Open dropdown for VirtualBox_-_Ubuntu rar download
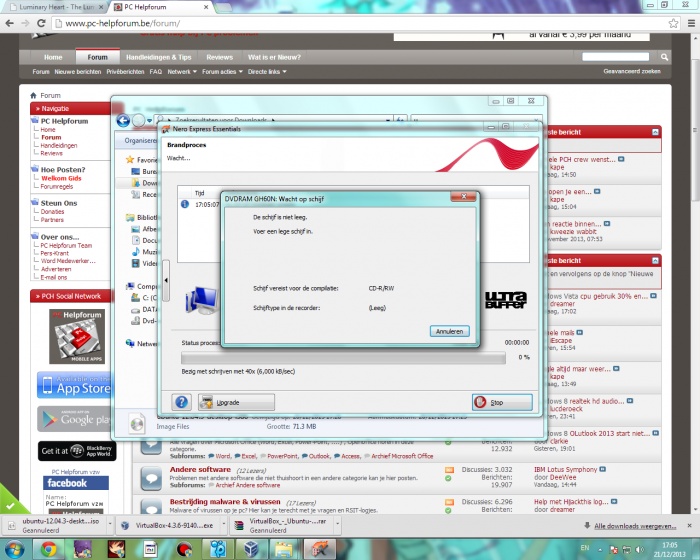700x560 pixels. pos(338,526)
